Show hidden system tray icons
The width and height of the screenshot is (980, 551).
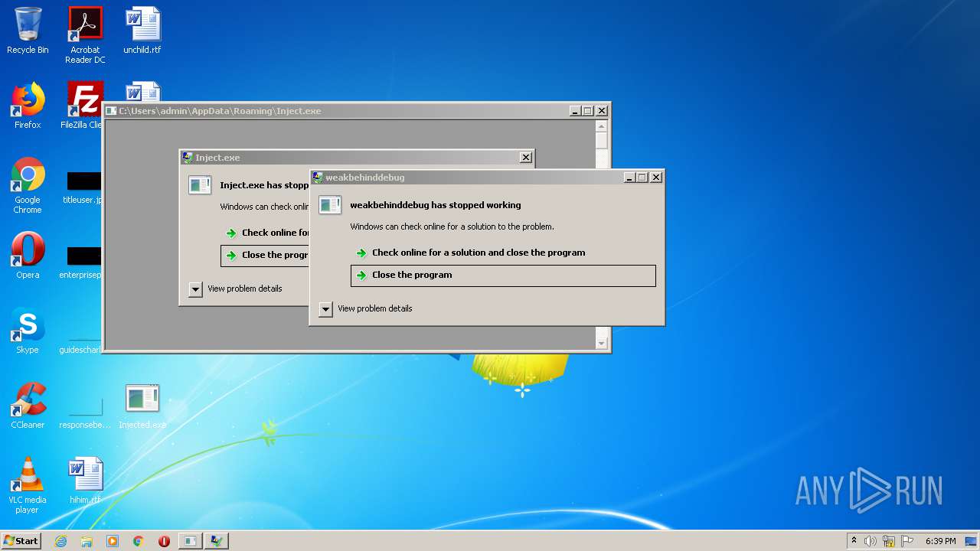coord(854,541)
